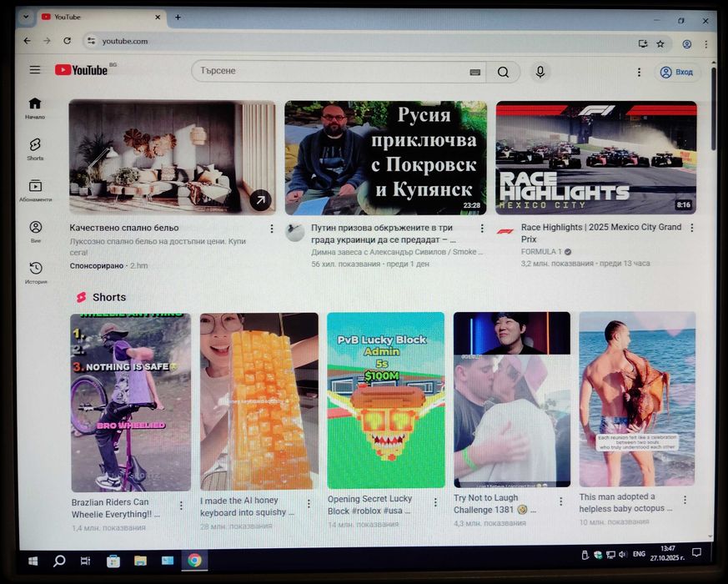Open the Try Not to Laugh short thumbnail
Image resolution: width=728 pixels, height=584 pixels.
(512, 400)
